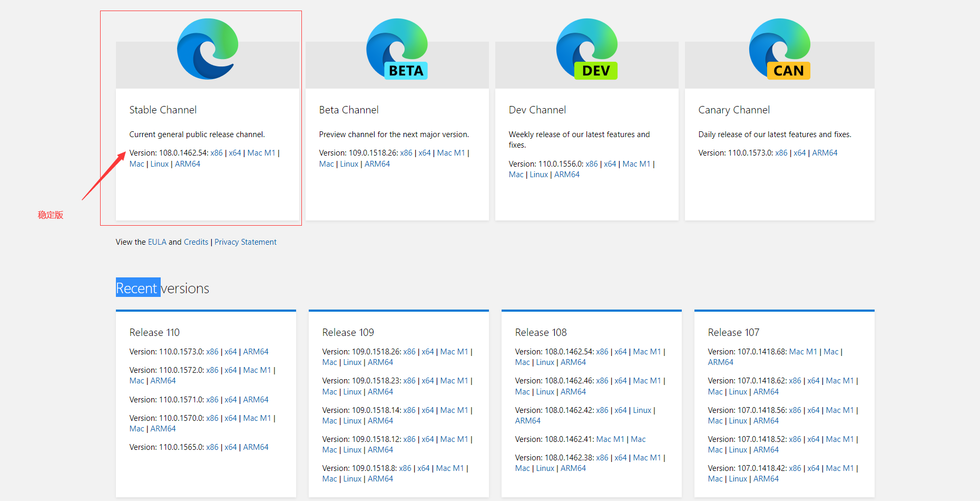Viewport: 980px width, 501px height.
Task: Download Stable Channel Linux driver
Action: (x=160, y=164)
